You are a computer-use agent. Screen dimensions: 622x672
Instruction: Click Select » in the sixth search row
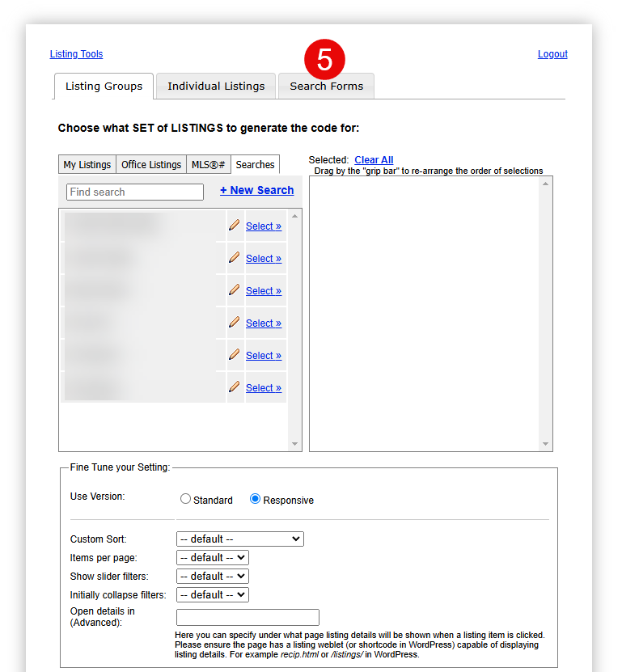point(264,388)
